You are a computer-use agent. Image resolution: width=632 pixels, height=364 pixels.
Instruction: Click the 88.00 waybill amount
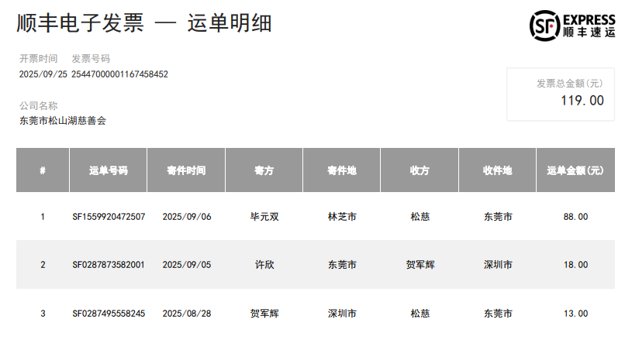575,217
